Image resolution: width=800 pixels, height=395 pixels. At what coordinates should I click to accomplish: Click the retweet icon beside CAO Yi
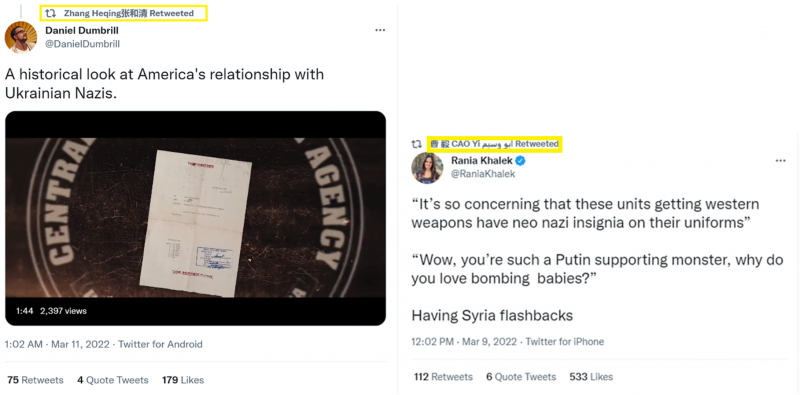click(417, 144)
